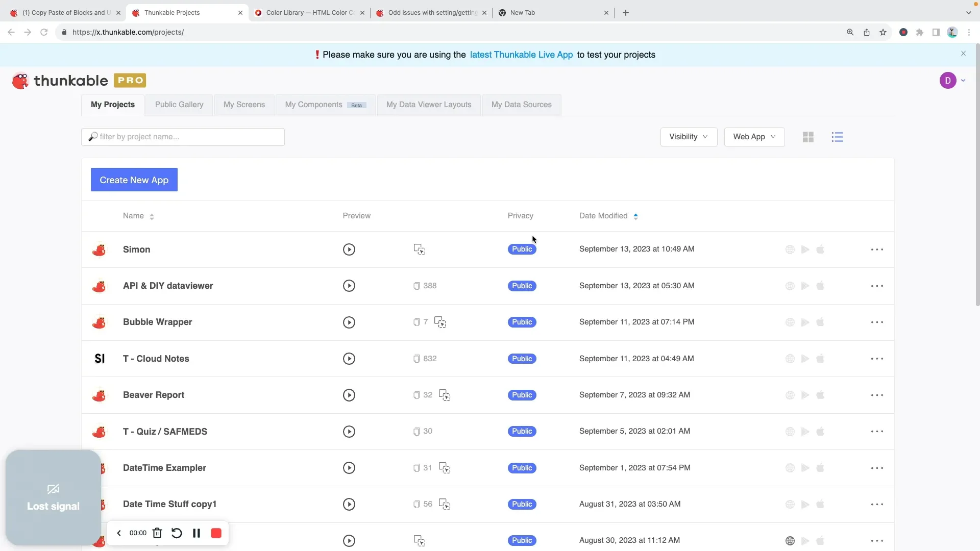Open more options for T - Cloud Notes

pyautogui.click(x=877, y=359)
